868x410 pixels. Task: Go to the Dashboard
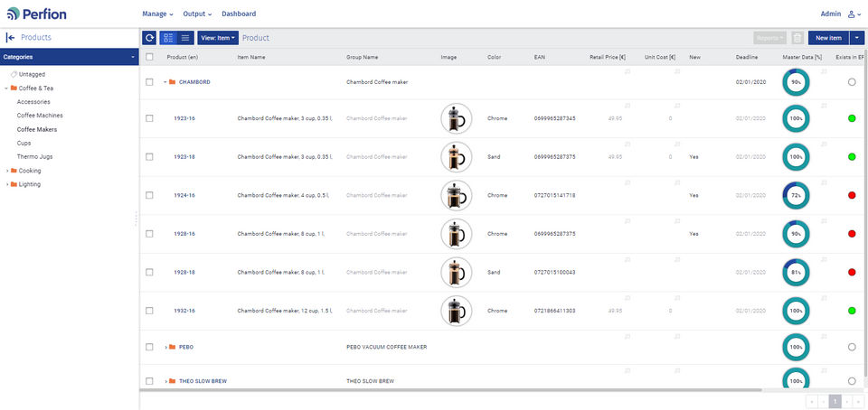[x=239, y=14]
